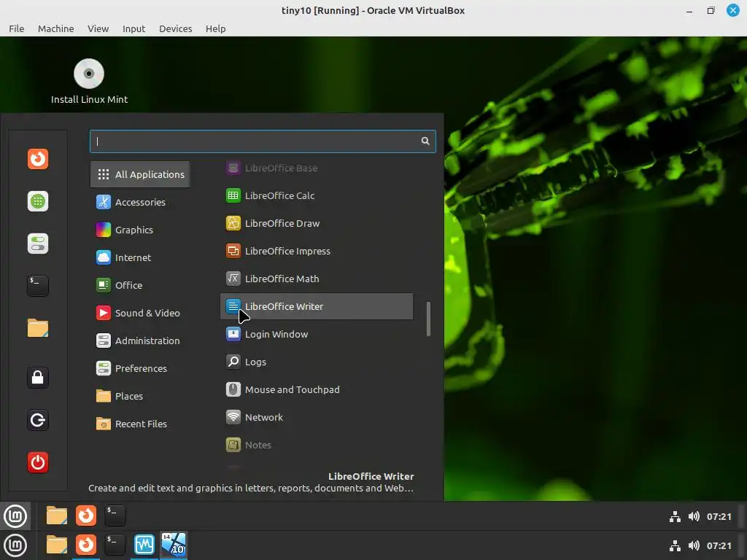Screen dimensions: 747x560
Task: Select the Administration category
Action: [140, 341]
